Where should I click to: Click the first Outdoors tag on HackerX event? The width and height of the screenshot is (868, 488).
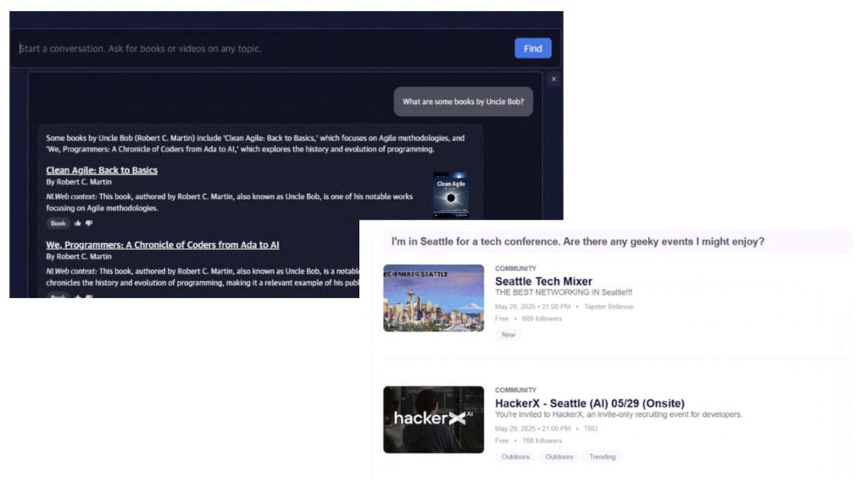pos(515,457)
